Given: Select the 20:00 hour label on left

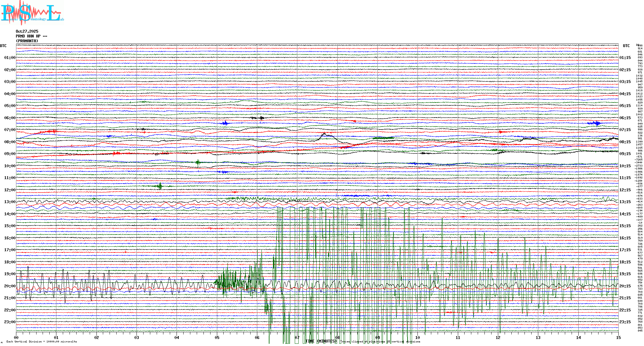Looking at the screenshot, I should tap(10, 286).
